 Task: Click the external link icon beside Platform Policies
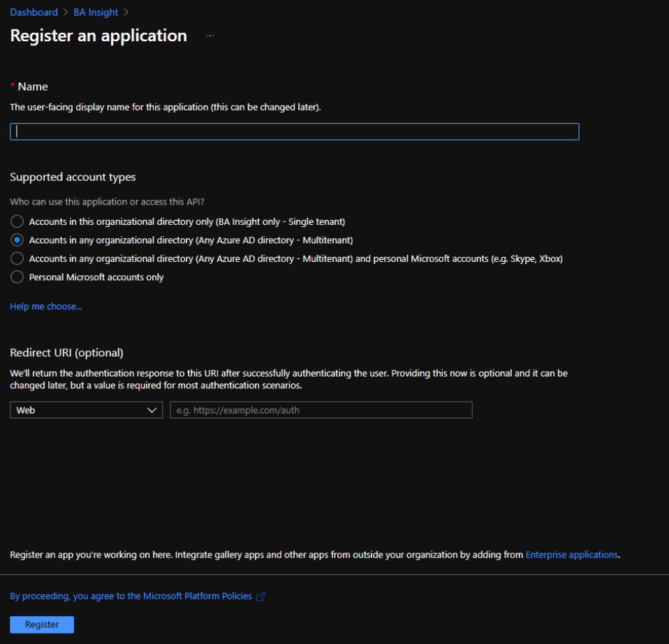click(261, 597)
